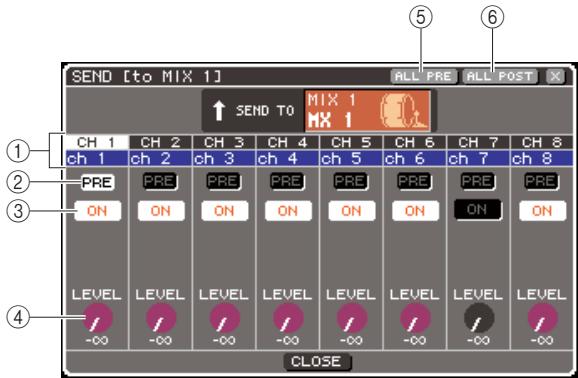Turn off send ON for CH 1
This screenshot has width=578, height=378.
[x=97, y=211]
